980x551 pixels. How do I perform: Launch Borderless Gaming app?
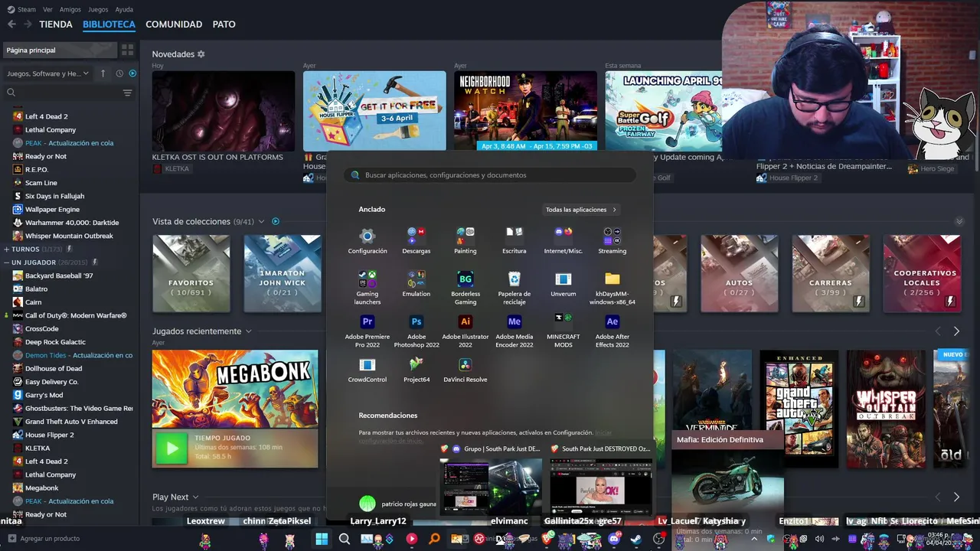click(465, 287)
